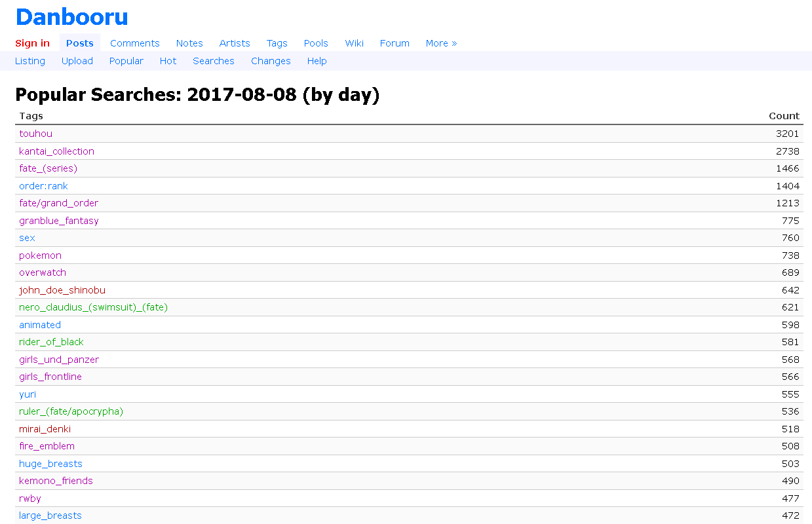Visit the Forum
The height and width of the screenshot is (524, 812).
pyautogui.click(x=395, y=43)
